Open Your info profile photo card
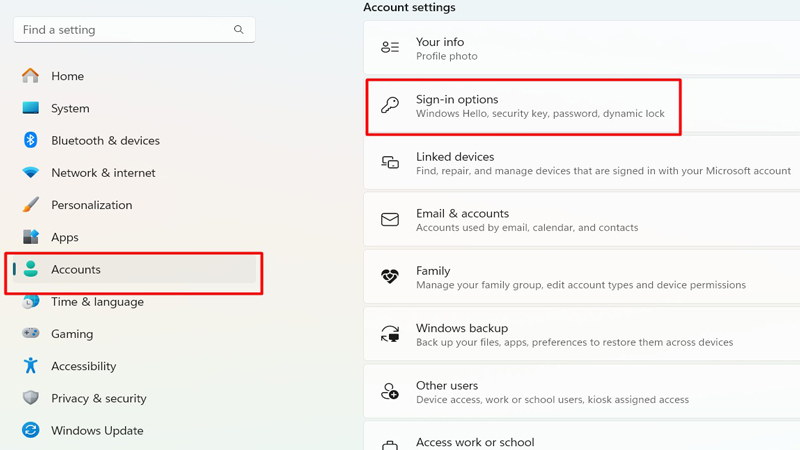 click(582, 48)
